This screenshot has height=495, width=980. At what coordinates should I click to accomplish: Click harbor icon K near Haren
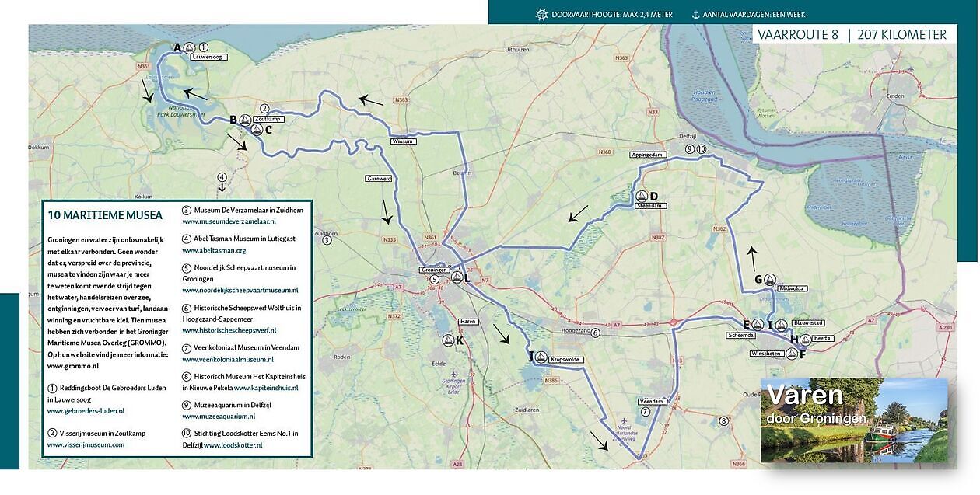448,340
